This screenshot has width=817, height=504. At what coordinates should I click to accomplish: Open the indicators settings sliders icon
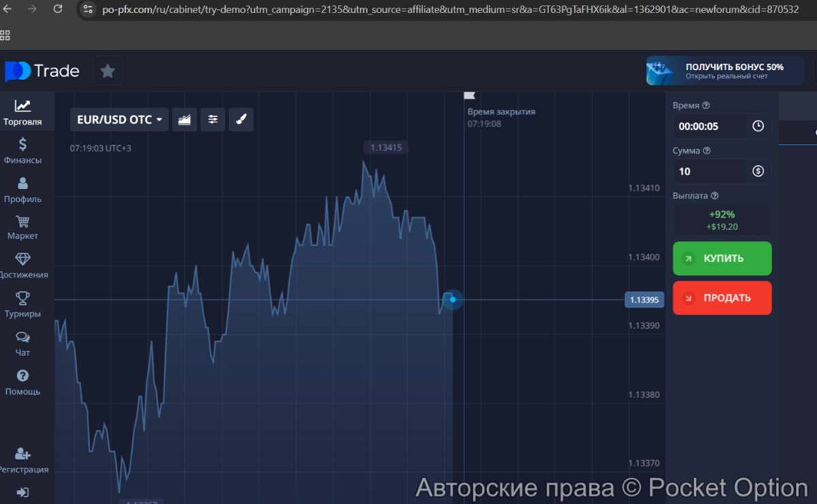coord(213,120)
